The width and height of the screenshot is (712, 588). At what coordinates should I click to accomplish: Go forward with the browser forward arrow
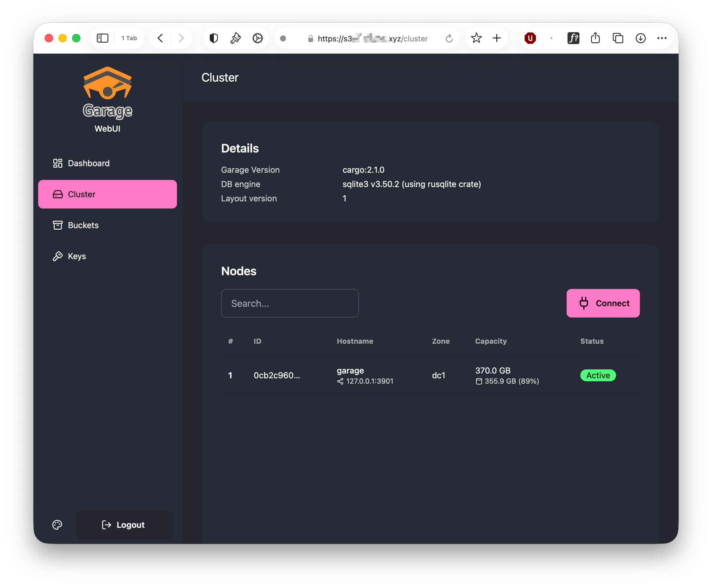[181, 38]
